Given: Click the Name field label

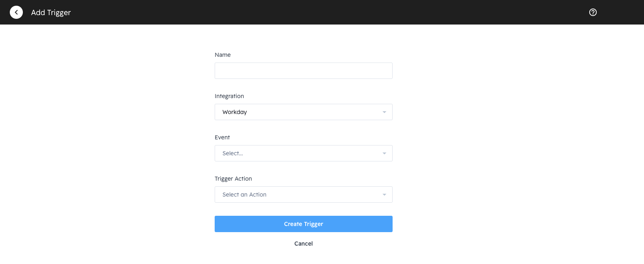Looking at the screenshot, I should pyautogui.click(x=222, y=55).
